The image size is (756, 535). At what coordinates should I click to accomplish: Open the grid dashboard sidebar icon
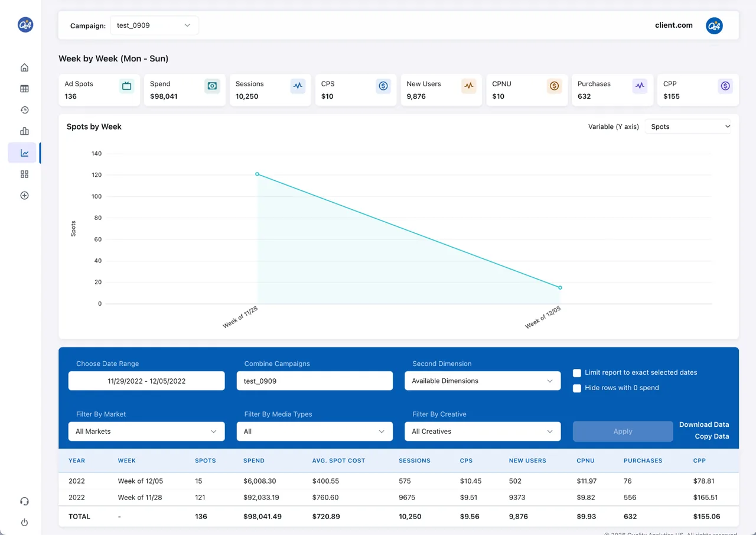[24, 174]
